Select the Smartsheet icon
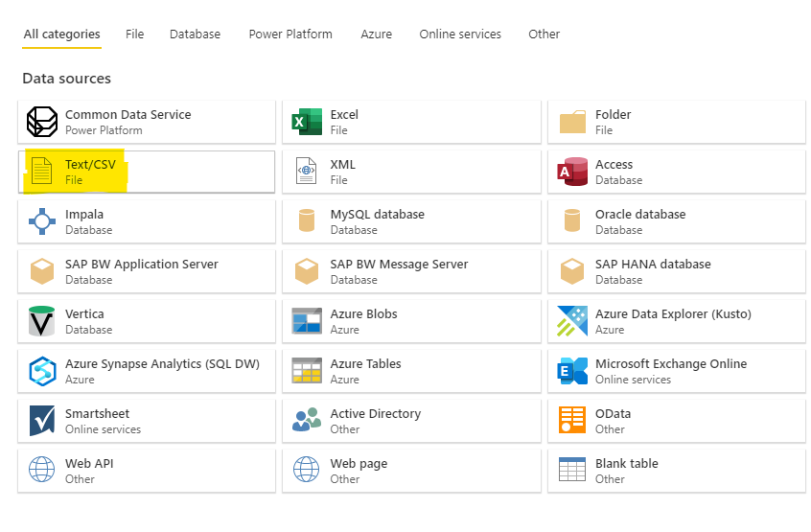The image size is (811, 532). pyautogui.click(x=42, y=421)
